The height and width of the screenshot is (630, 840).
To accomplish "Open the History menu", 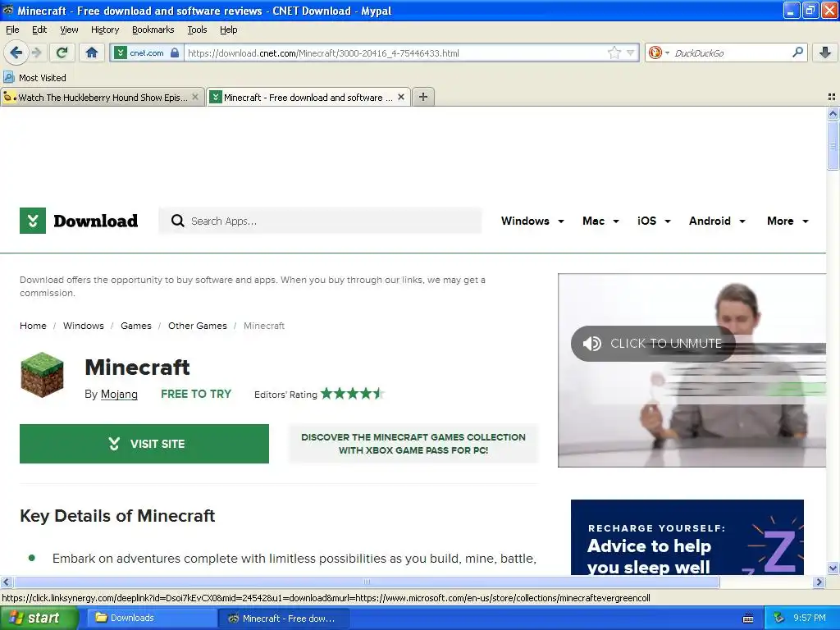I will (105, 30).
